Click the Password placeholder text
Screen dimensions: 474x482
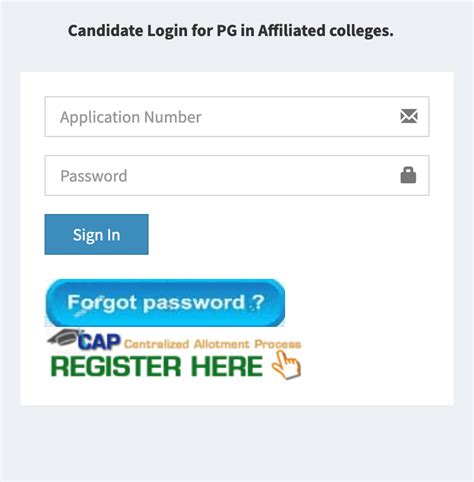point(94,176)
